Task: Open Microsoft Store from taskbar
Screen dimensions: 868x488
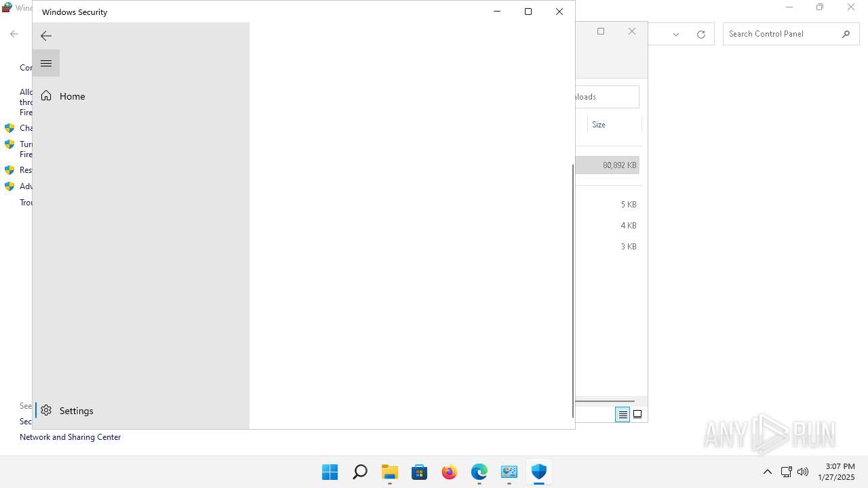Action: pos(420,472)
